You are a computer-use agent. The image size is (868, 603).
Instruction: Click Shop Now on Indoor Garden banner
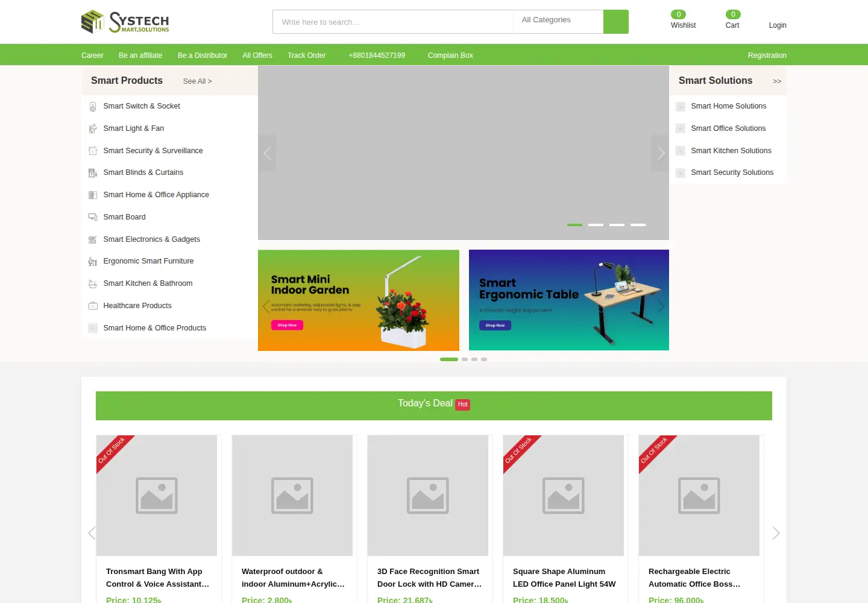pyautogui.click(x=287, y=325)
